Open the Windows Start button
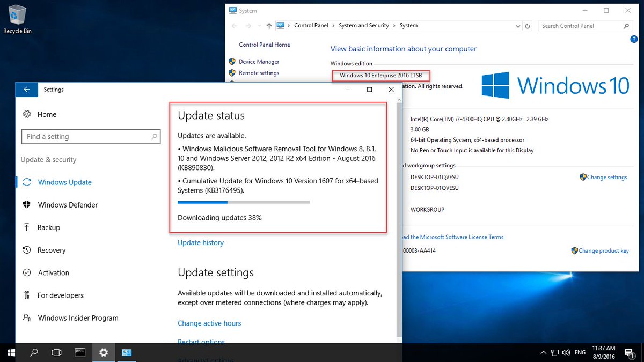Viewport: 644px width, 362px height. point(11,352)
